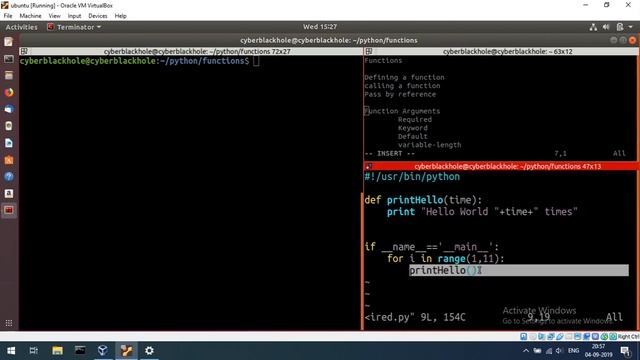Click the VirtualBox USB status icon

(560, 337)
